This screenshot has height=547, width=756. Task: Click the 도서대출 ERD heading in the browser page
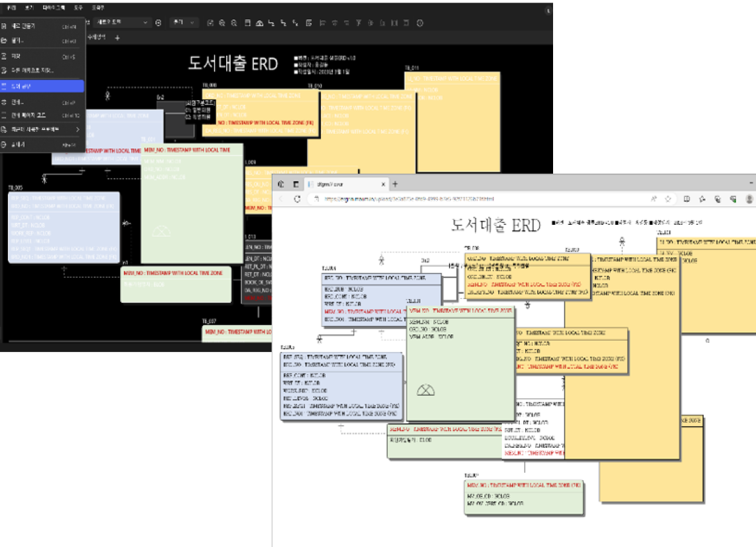tap(495, 225)
